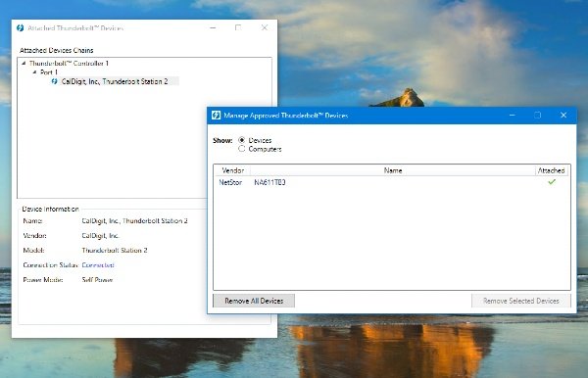Select NA611TB3 device name cell
Viewport: 588px width, 378px height.
(x=269, y=182)
